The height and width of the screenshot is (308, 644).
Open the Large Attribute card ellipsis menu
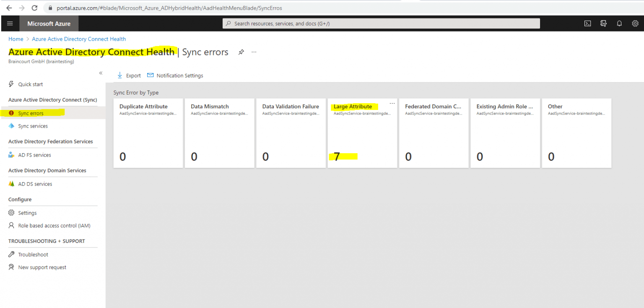pos(392,103)
